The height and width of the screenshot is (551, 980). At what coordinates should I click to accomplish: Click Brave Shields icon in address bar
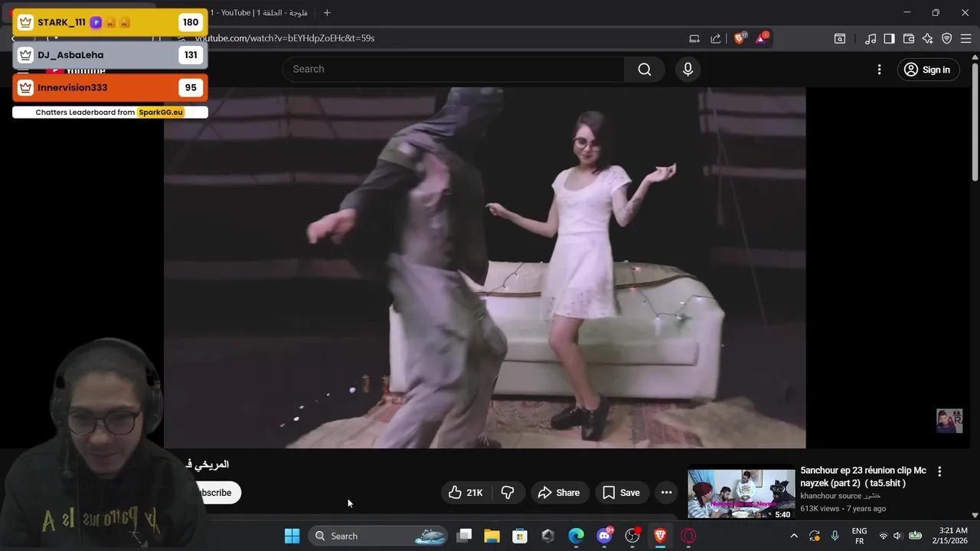[740, 38]
